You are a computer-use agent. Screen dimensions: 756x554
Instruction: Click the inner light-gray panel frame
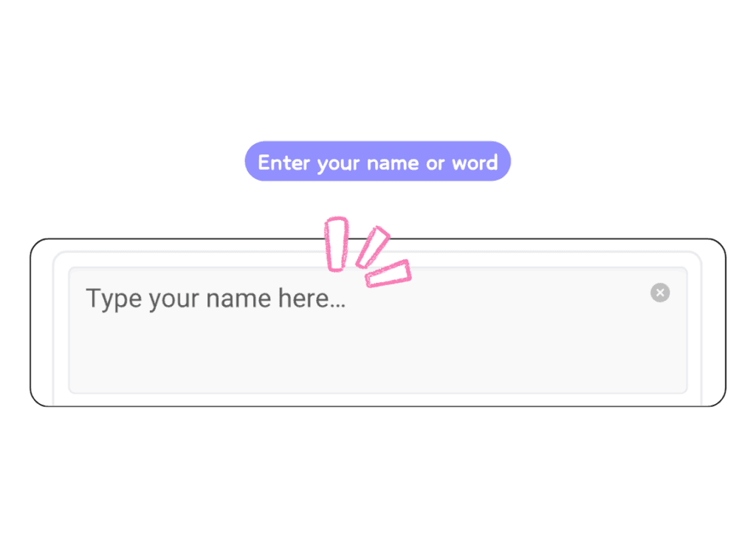(54, 332)
